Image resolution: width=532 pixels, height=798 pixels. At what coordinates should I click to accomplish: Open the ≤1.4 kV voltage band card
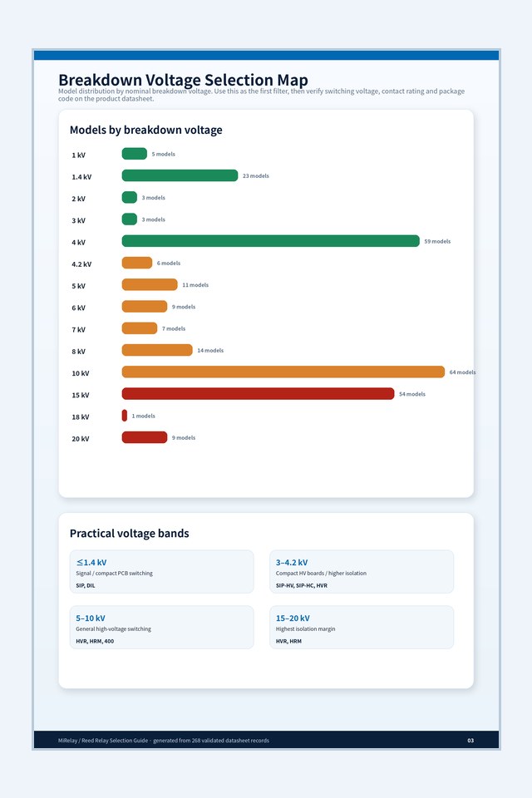click(161, 571)
